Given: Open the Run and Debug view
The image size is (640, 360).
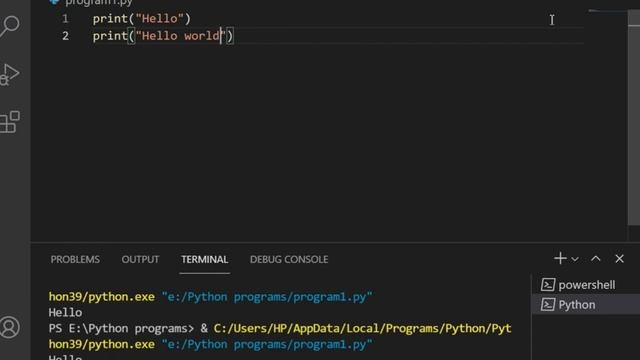Looking at the screenshot, I should tap(10, 75).
